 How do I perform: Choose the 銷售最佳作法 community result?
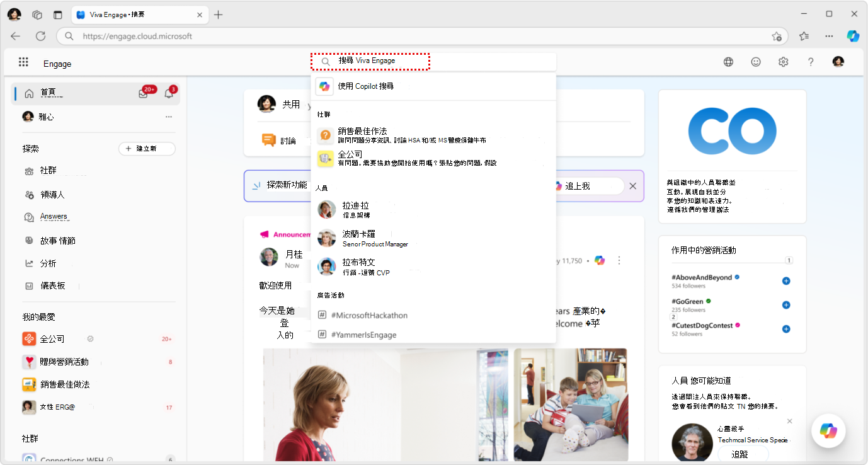(433, 135)
